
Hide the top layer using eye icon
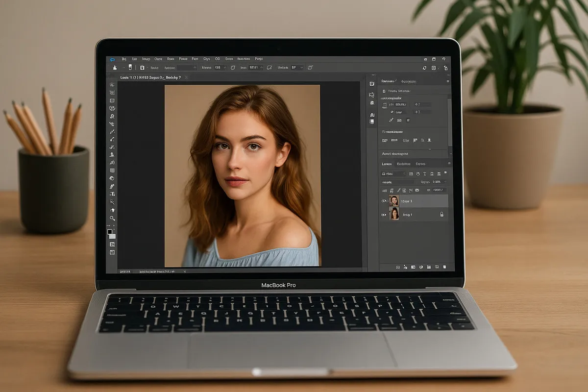(x=384, y=201)
